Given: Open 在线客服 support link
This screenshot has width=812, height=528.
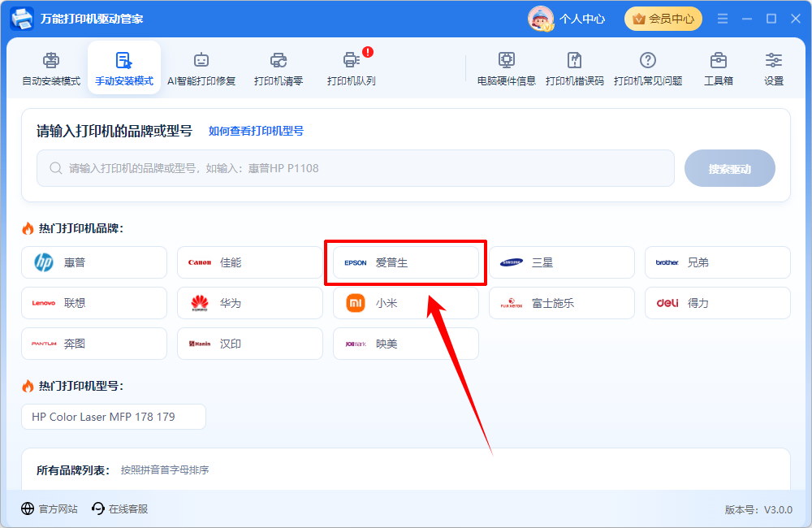Looking at the screenshot, I should click(x=119, y=509).
